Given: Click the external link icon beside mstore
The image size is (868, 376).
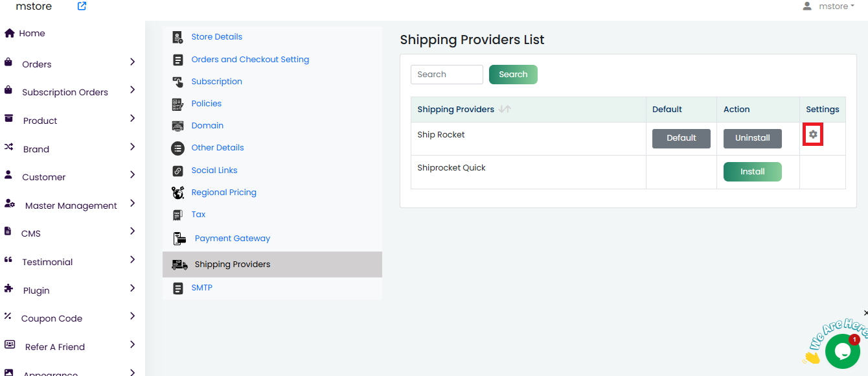Looking at the screenshot, I should coord(82,6).
